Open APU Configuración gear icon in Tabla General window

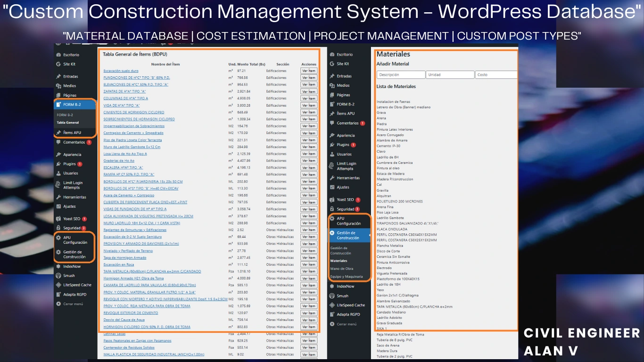coord(58,238)
